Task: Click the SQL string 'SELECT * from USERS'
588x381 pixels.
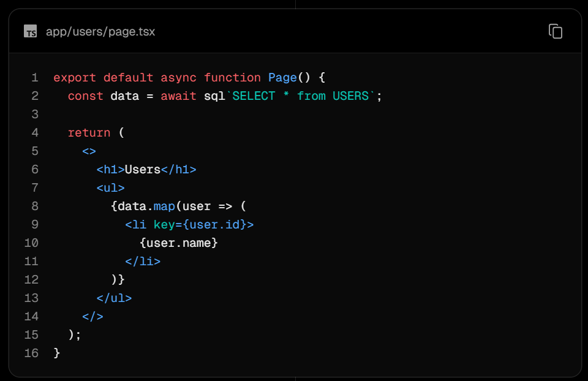Action: [x=300, y=96]
